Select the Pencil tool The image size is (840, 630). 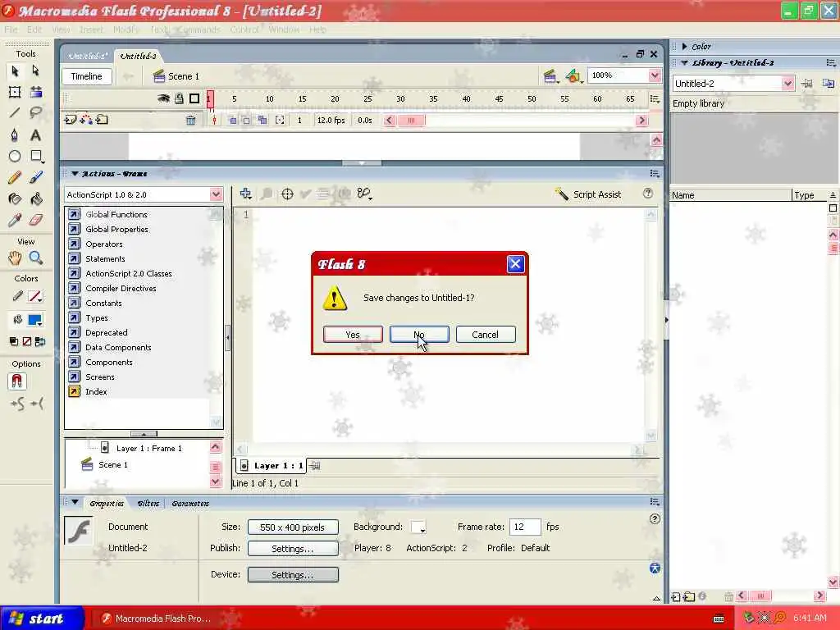point(15,177)
